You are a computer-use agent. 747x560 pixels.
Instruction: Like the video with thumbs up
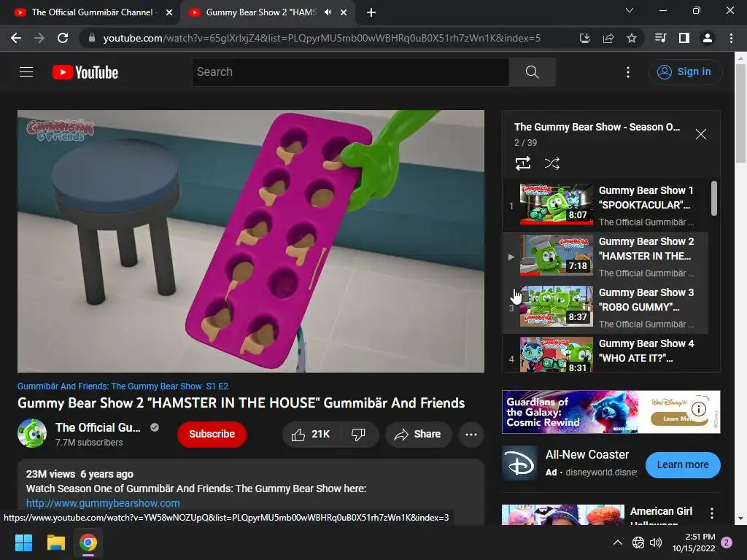(x=311, y=435)
